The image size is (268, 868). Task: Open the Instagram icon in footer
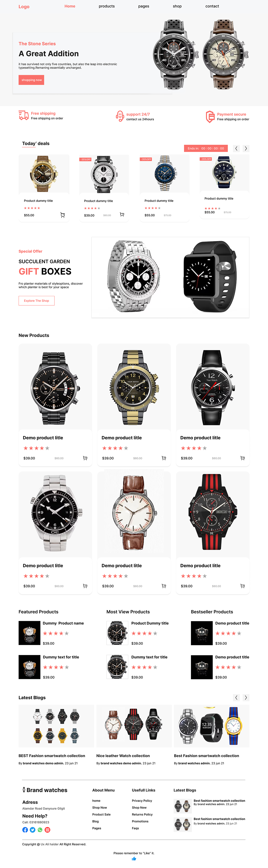coord(48,830)
